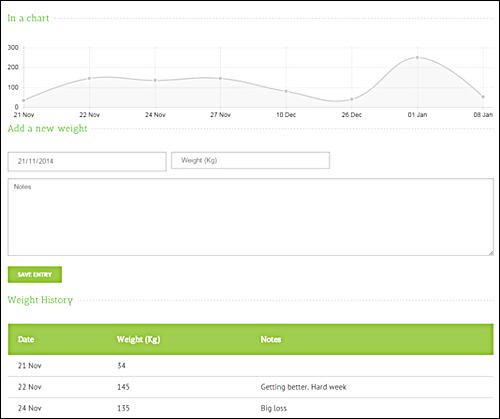Select the 22 Nov history table row
The height and width of the screenshot is (419, 500).
click(x=251, y=387)
